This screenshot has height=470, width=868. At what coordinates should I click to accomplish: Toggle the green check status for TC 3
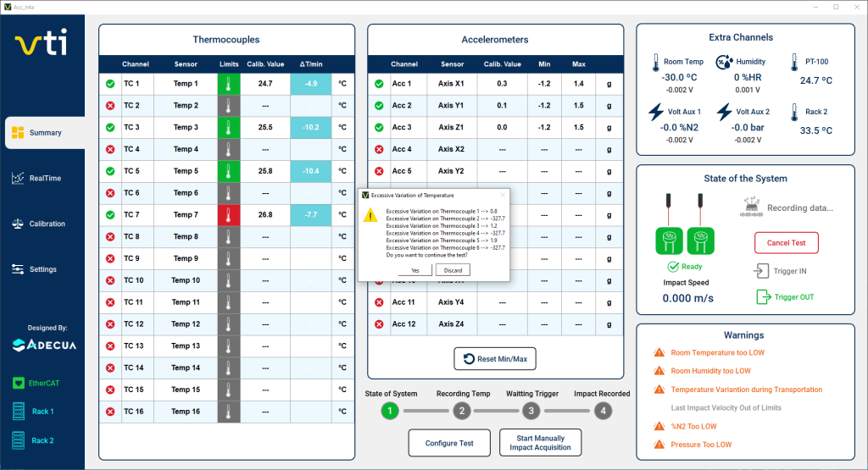pyautogui.click(x=110, y=127)
